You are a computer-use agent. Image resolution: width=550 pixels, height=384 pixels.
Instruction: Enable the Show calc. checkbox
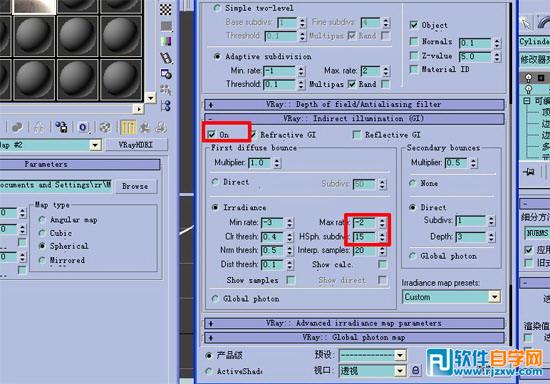[x=383, y=264]
